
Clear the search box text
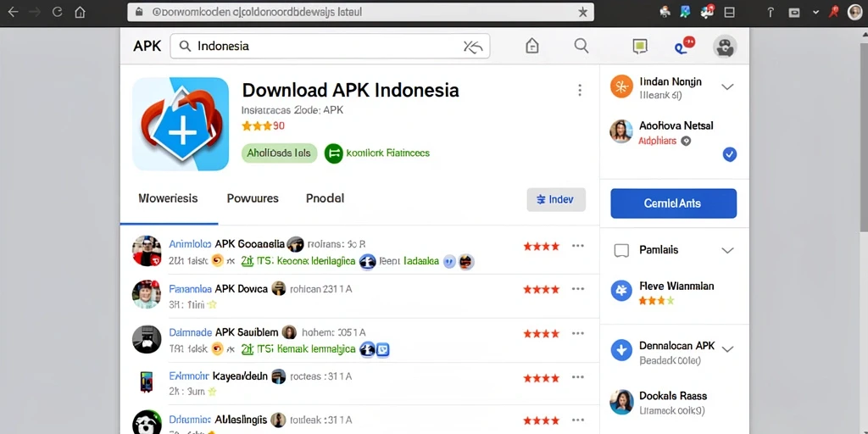tap(473, 47)
